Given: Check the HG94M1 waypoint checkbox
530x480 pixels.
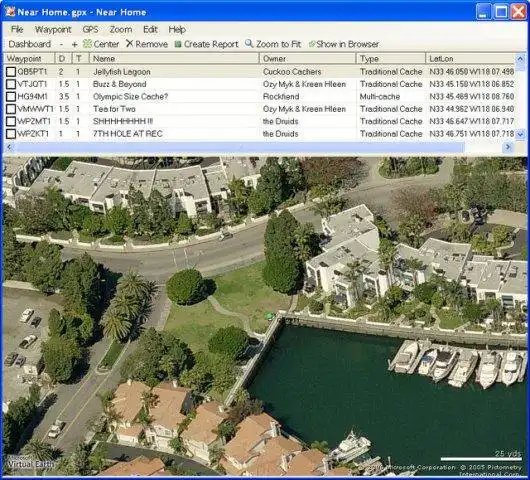Looking at the screenshot, I should coord(11,96).
